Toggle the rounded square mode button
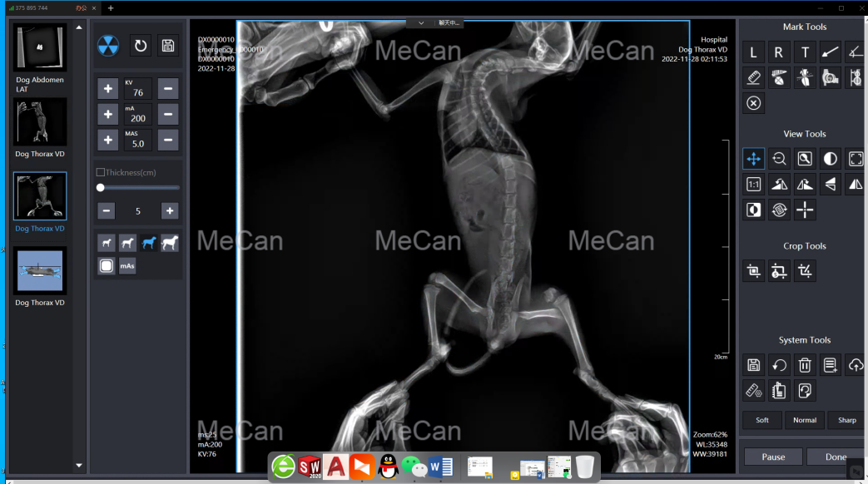 pos(107,266)
